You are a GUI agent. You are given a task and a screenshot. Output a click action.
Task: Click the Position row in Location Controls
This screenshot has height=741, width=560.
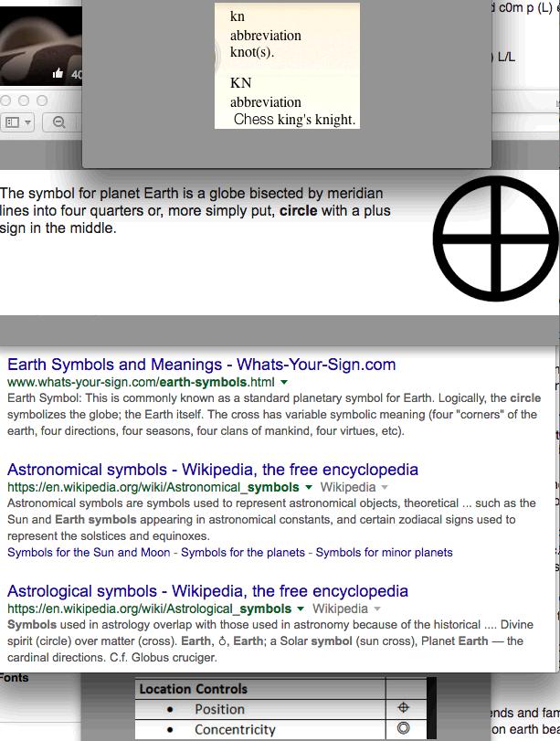(280, 709)
